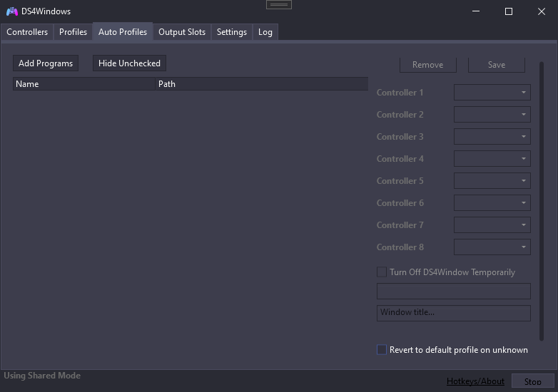
Task: Click the right panel vertical scrollbar
Action: tap(542, 201)
